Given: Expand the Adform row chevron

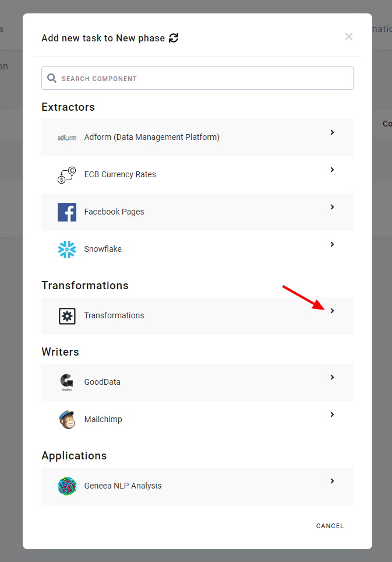Looking at the screenshot, I should 332,132.
